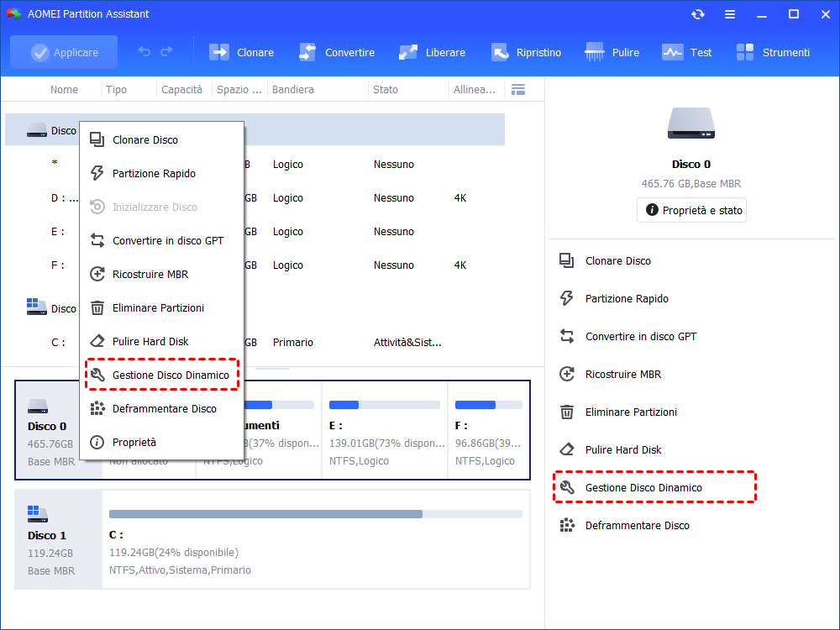The image size is (840, 630).
Task: Click the trash icon in context menu
Action: (97, 308)
